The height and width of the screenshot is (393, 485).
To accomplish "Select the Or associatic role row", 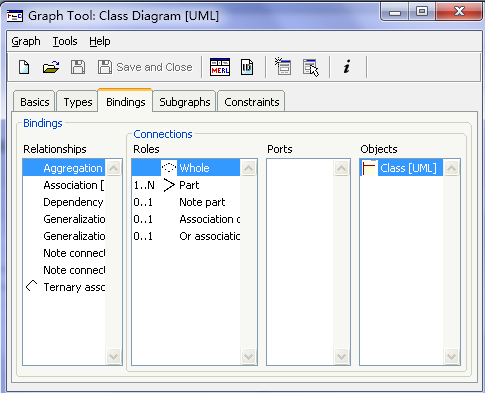I will [x=186, y=236].
